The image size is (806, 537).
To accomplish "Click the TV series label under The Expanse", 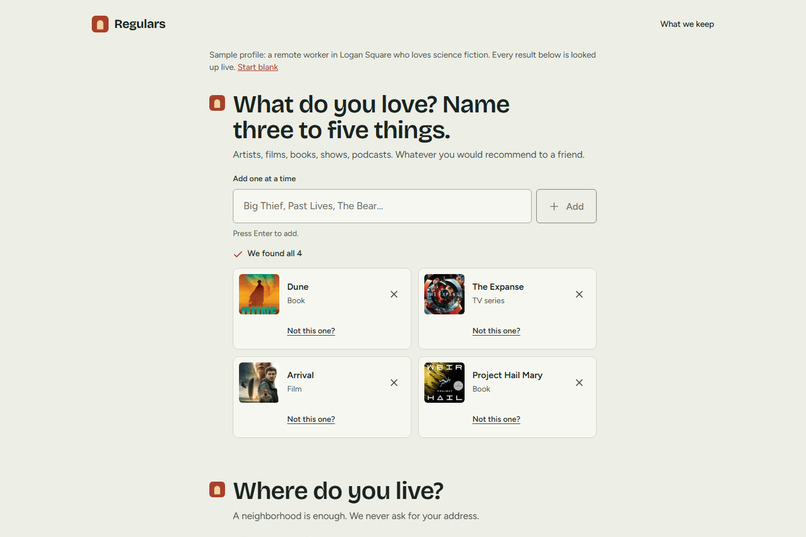I will (488, 301).
